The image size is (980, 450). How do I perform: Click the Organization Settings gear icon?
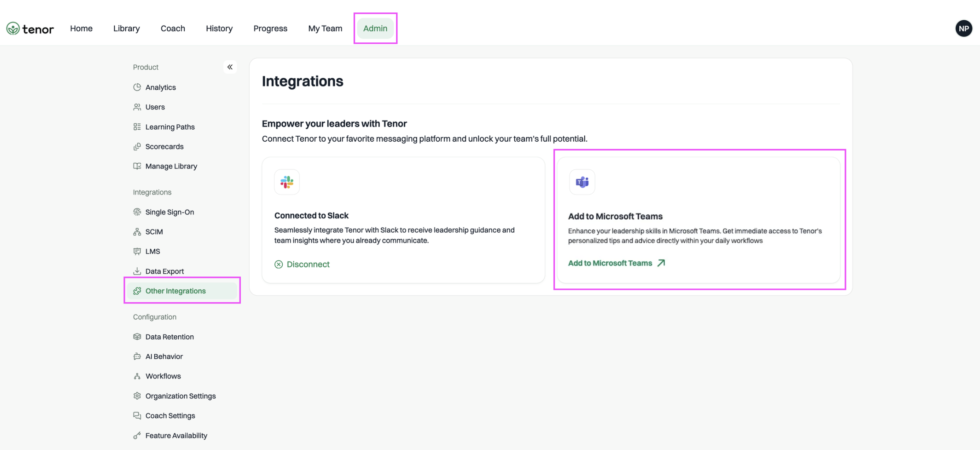point(137,396)
